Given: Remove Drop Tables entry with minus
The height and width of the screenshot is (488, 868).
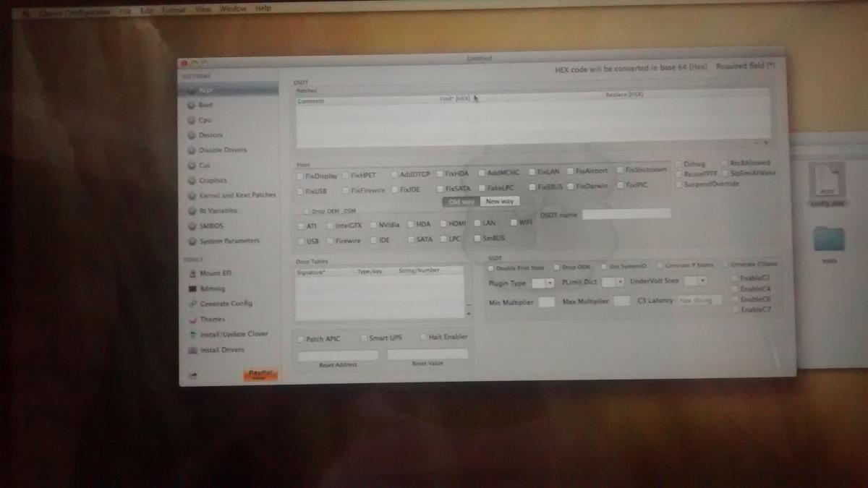Looking at the screenshot, I should 469,305.
